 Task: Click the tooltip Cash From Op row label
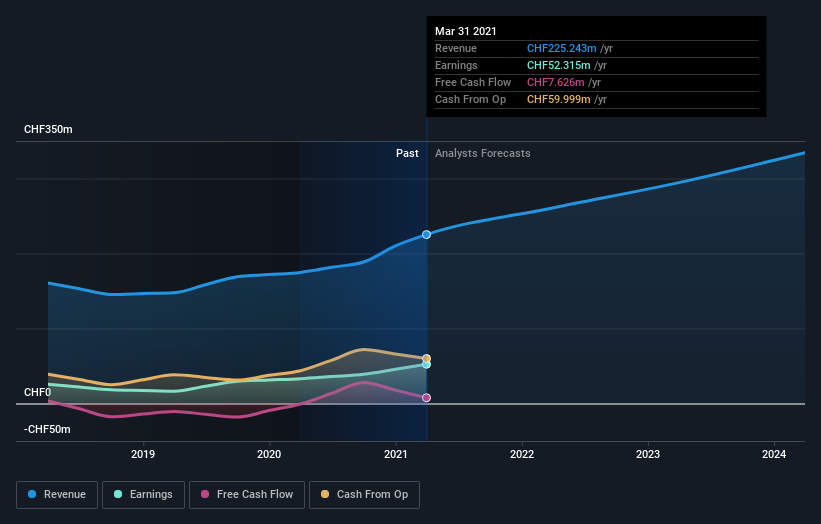[470, 99]
